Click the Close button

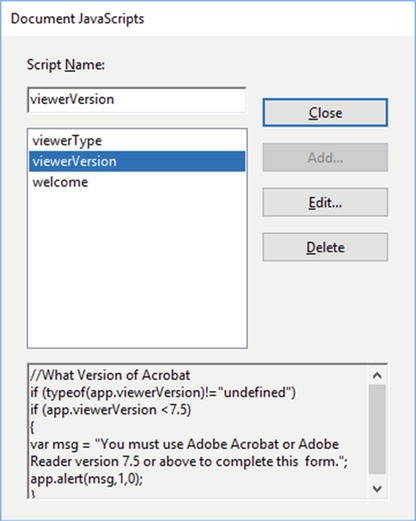click(x=325, y=113)
